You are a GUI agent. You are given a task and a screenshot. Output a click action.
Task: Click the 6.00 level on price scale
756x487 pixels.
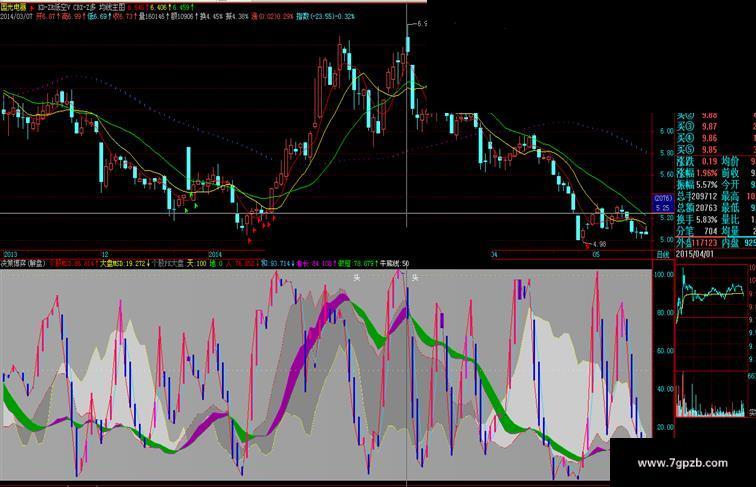tap(667, 131)
